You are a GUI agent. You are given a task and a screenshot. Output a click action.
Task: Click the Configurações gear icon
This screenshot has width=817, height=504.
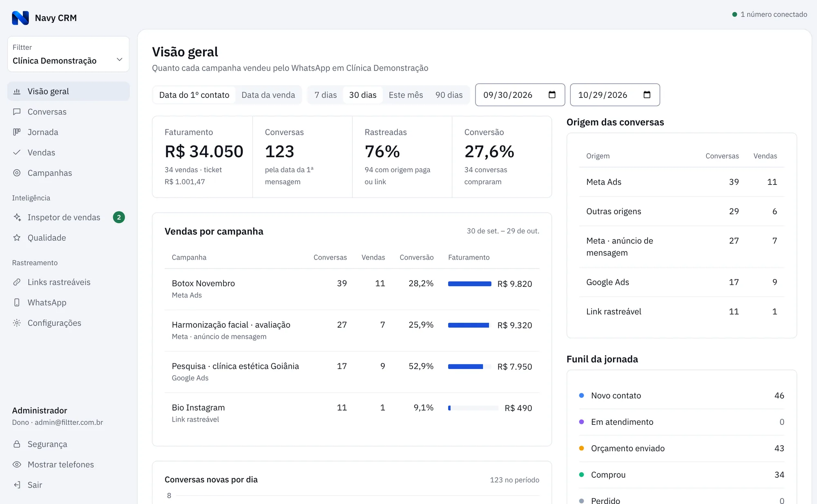pos(17,323)
